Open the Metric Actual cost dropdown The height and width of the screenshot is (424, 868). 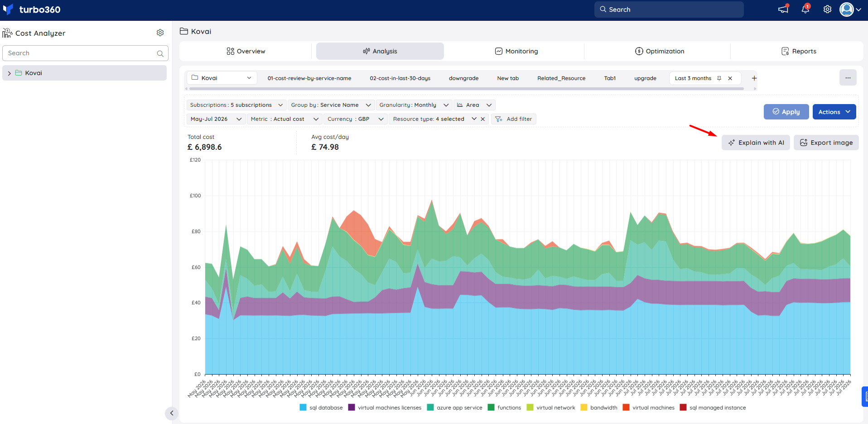click(x=285, y=119)
